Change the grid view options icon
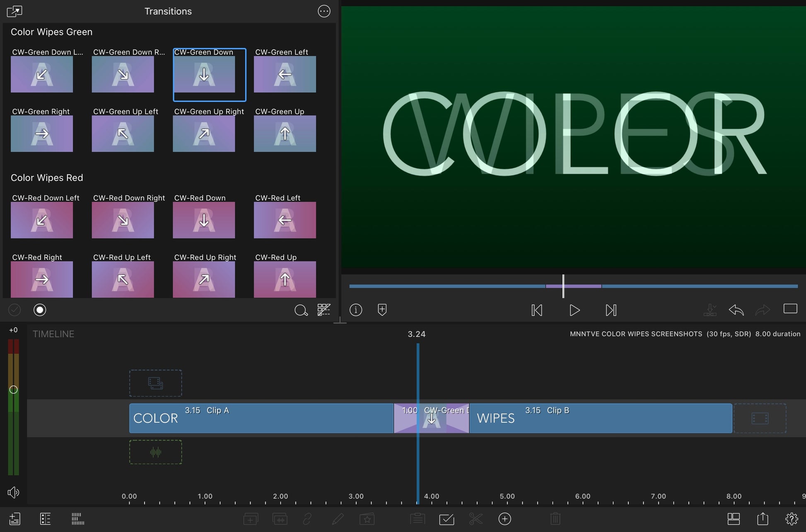 (323, 310)
